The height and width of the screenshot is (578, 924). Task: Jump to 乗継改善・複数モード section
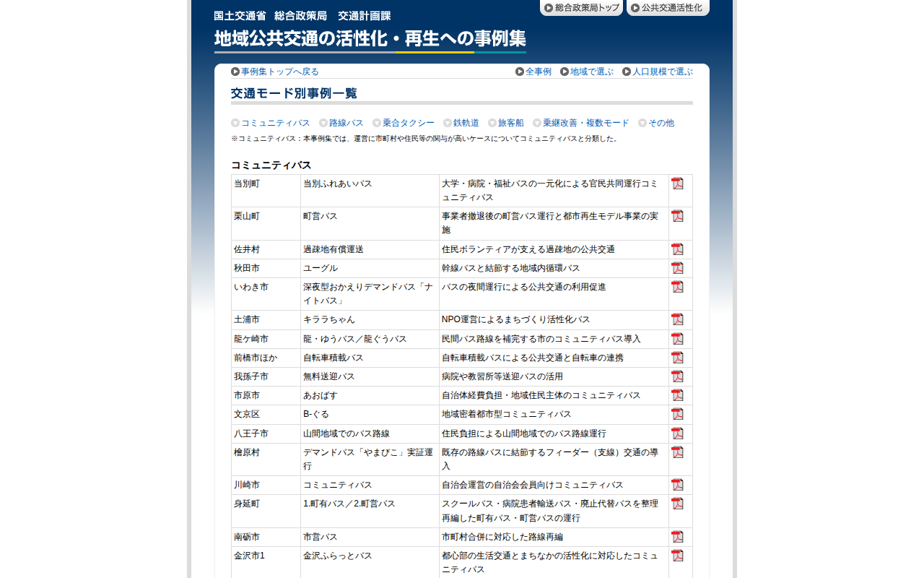[581, 123]
